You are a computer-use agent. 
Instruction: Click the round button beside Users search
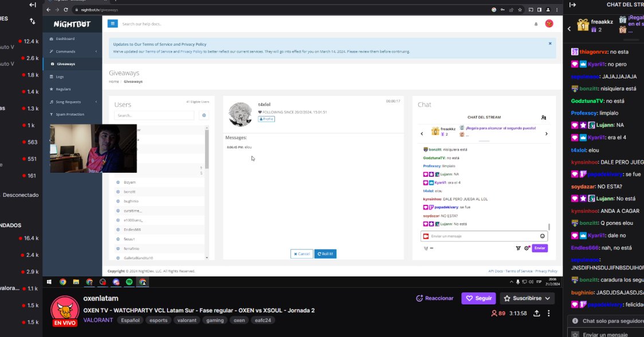[x=204, y=115]
